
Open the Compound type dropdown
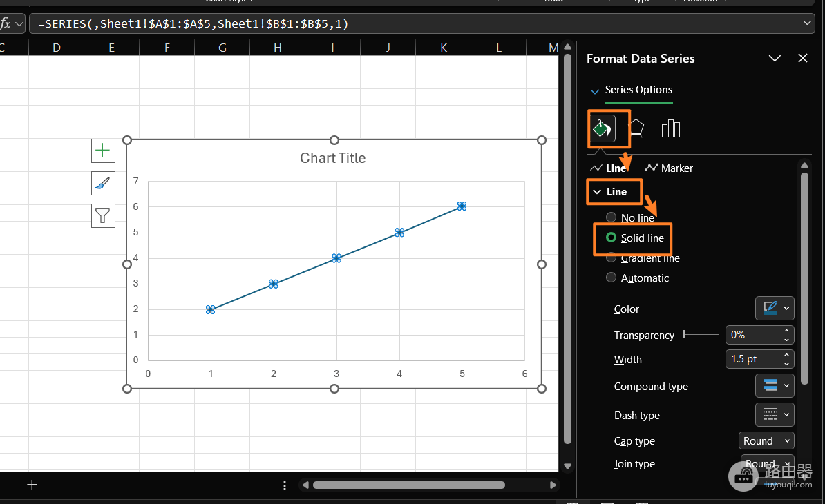click(x=775, y=386)
